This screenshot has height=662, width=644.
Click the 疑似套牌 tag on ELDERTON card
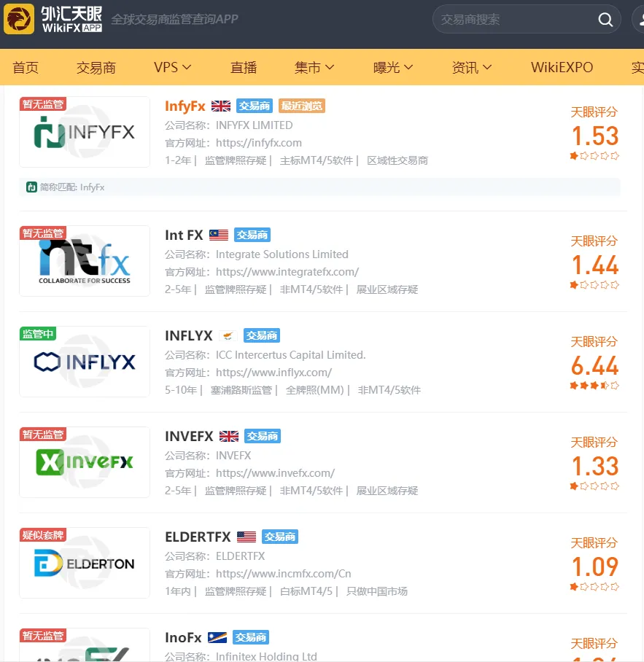point(42,534)
